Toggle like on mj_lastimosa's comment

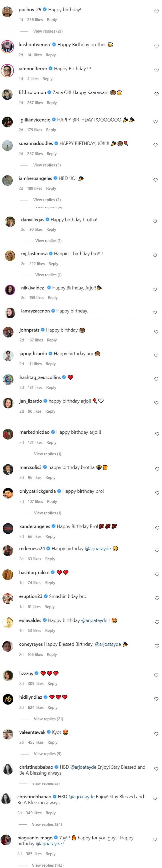point(155,255)
